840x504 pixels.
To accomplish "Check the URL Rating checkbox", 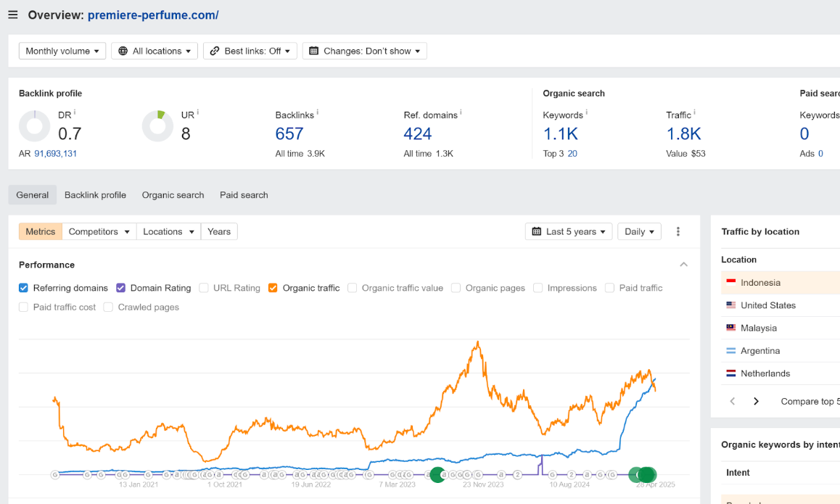I will point(204,288).
